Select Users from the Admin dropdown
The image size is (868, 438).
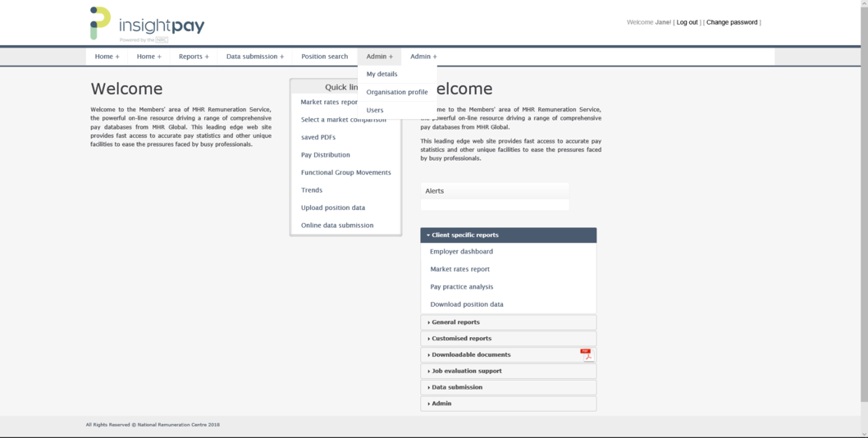tap(375, 110)
